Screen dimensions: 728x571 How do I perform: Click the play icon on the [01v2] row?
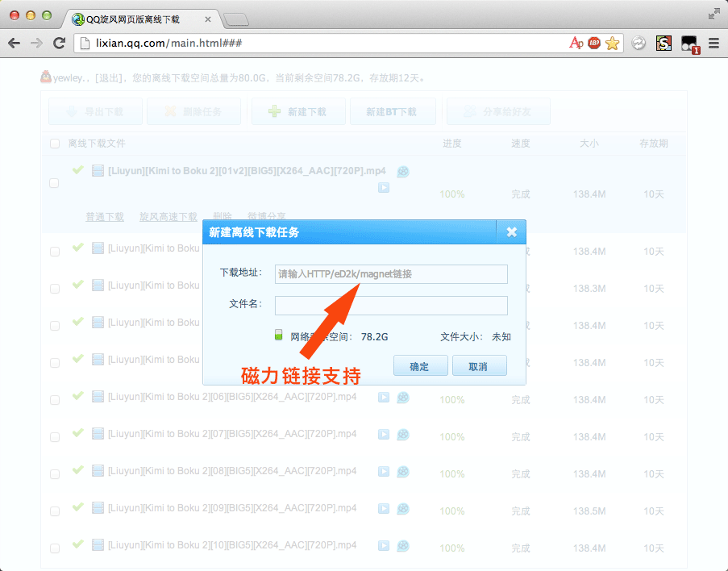point(384,188)
